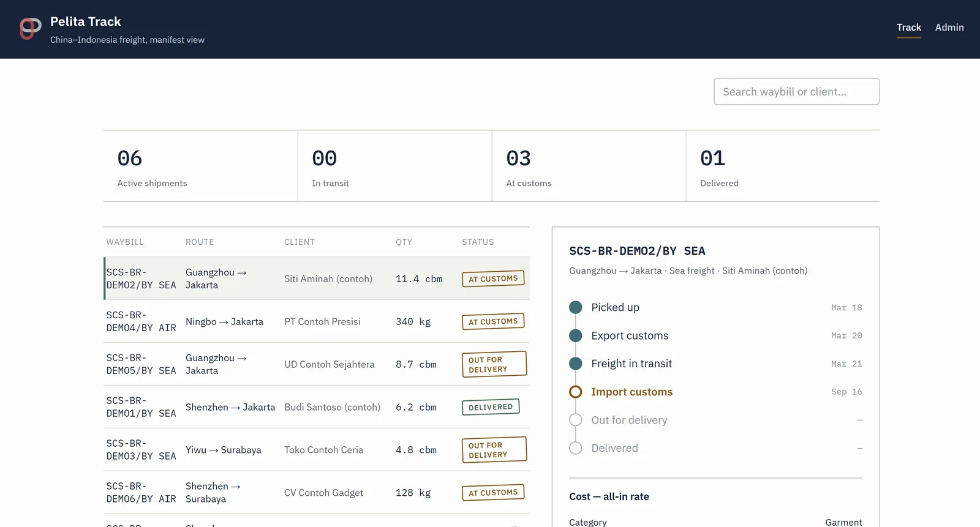The width and height of the screenshot is (980, 527).
Task: Select waybill SCS-BR-DEMO4/BY AIR row
Action: (317, 321)
